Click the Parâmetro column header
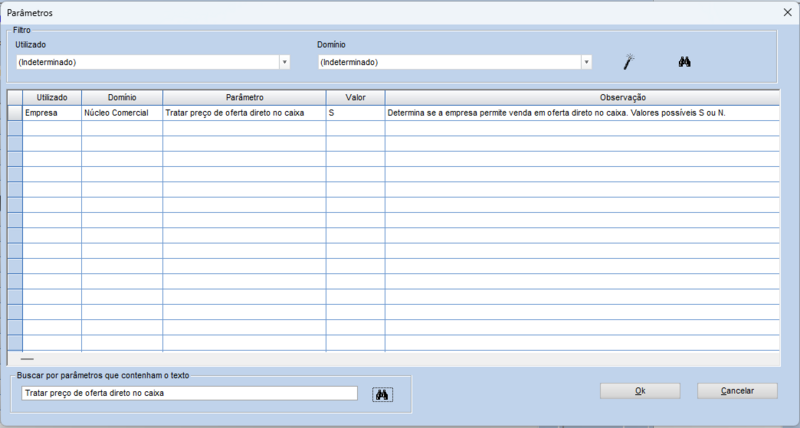 click(x=244, y=97)
